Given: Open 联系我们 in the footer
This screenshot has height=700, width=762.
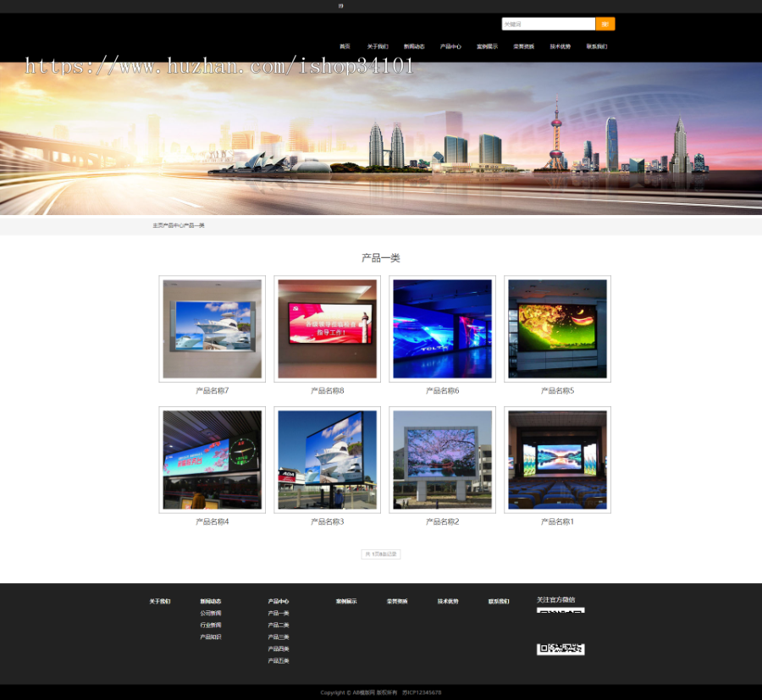Looking at the screenshot, I should pyautogui.click(x=499, y=601).
